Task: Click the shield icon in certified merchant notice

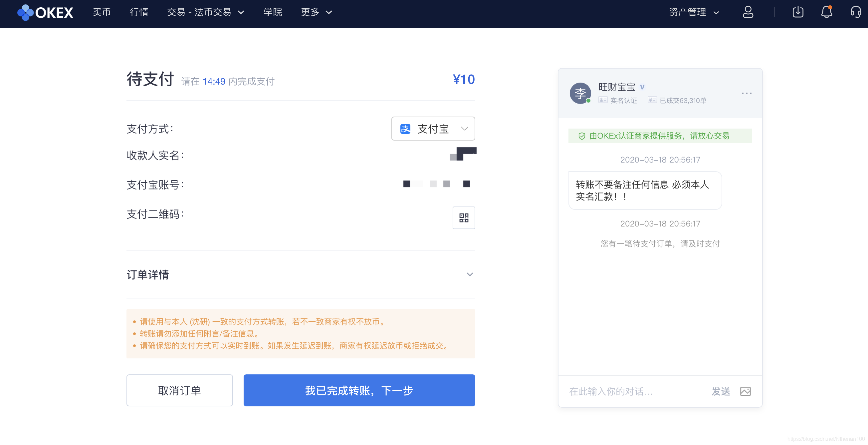Action: click(581, 136)
